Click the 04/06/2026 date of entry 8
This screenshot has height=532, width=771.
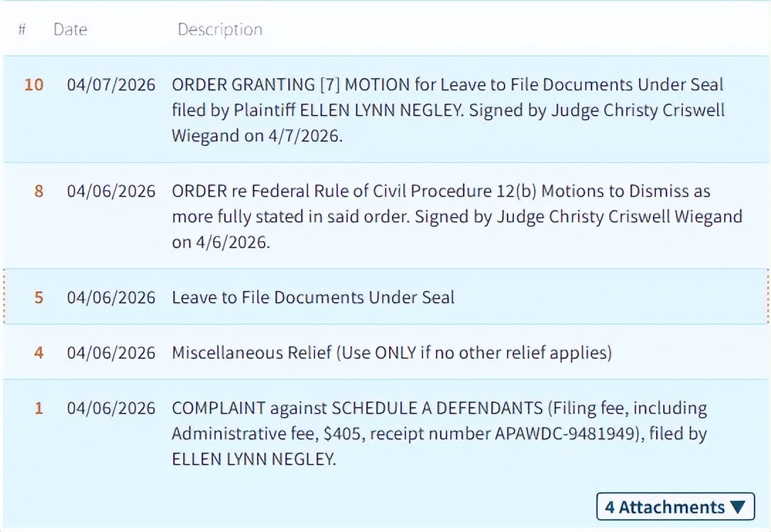click(111, 192)
